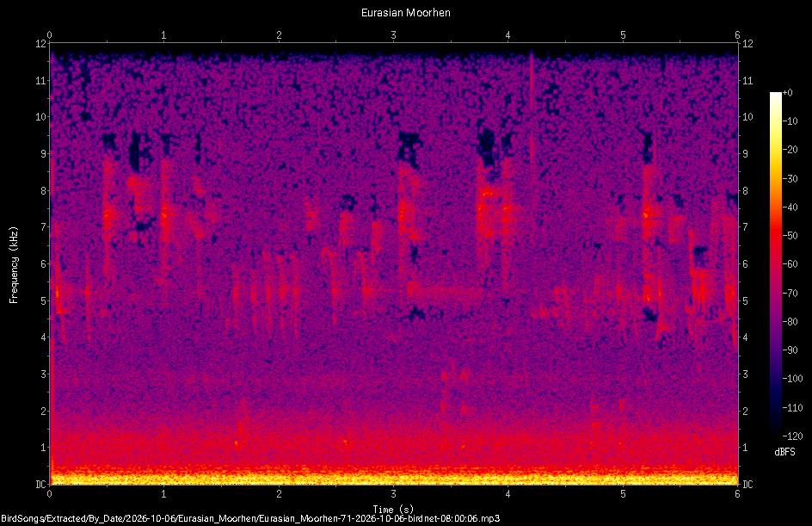Click the dBFS color gradient scale bar
Viewport: 812px width, 526px height.
pos(775,264)
